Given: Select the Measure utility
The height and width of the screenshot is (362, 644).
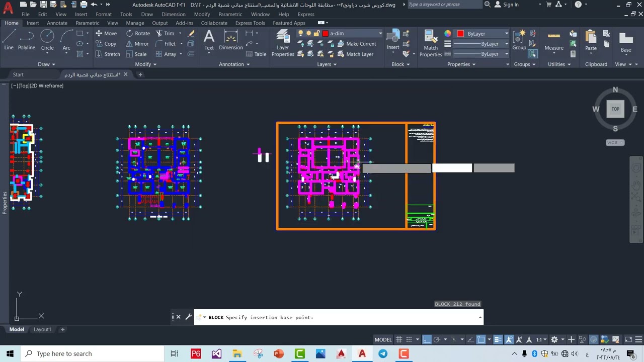Looking at the screenshot, I should [554, 40].
